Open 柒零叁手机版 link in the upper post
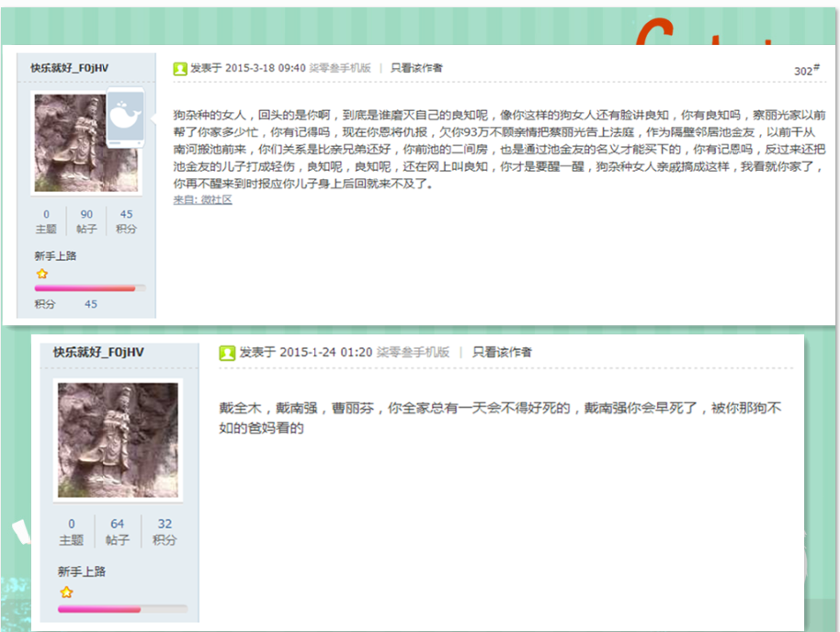 click(x=339, y=68)
